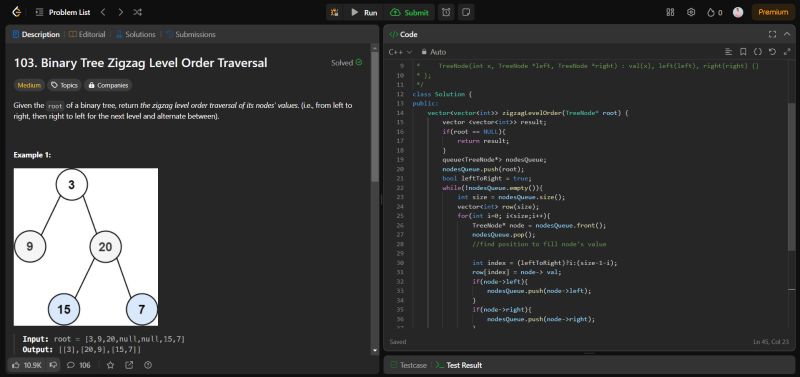Click the description panel vertical scrollbar
800x377 pixels.
[x=375, y=117]
